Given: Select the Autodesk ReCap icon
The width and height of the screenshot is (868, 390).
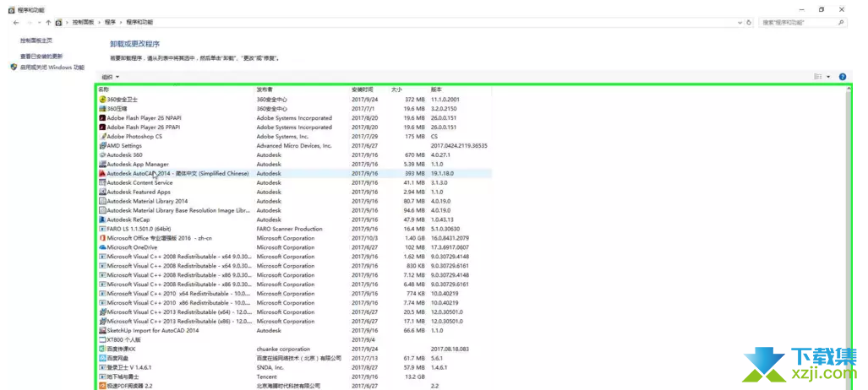Looking at the screenshot, I should (x=102, y=219).
